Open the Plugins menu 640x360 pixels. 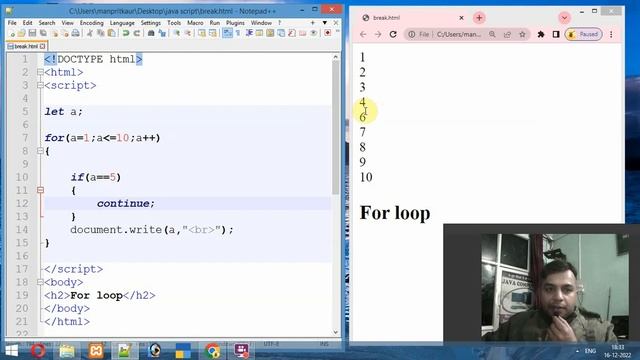[x=235, y=23]
